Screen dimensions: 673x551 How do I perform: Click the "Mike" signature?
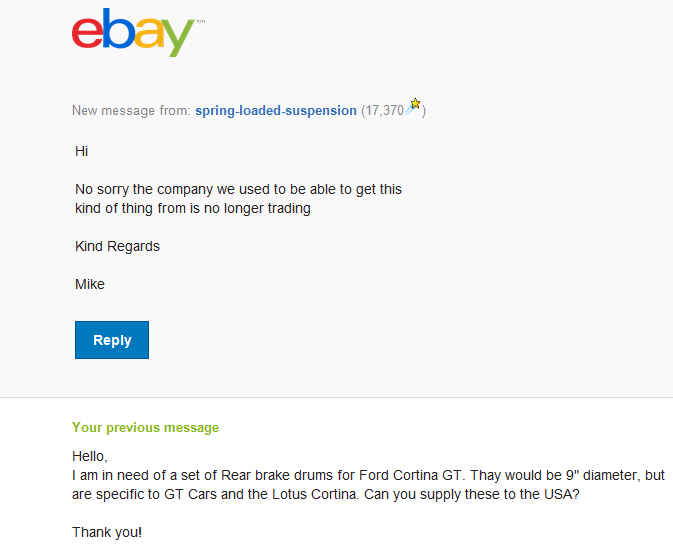point(90,284)
